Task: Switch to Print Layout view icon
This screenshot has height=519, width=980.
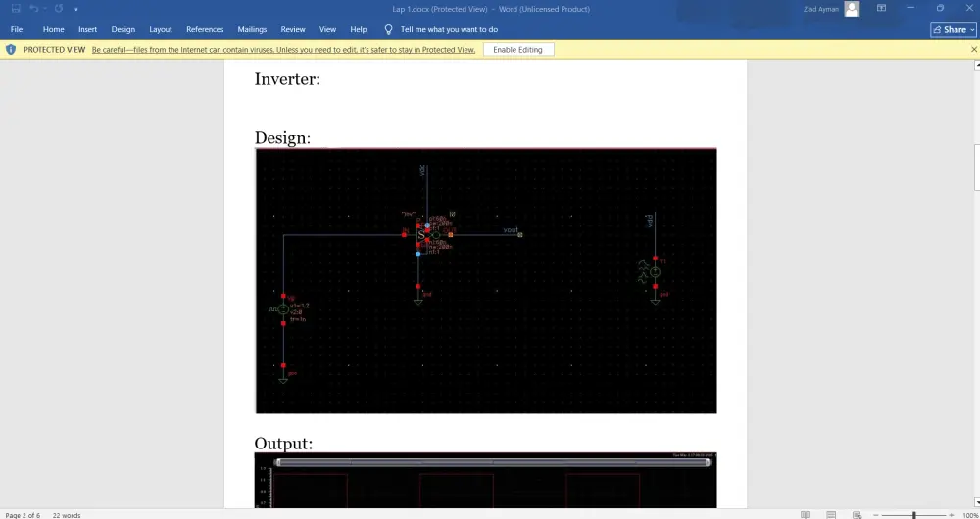Action: pyautogui.click(x=831, y=515)
